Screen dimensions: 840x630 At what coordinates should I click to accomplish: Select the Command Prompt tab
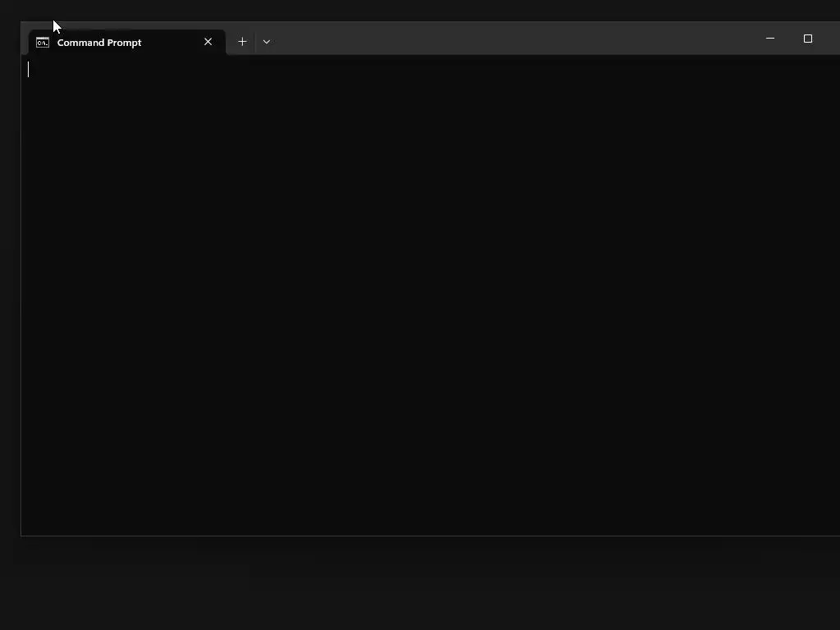pos(127,43)
